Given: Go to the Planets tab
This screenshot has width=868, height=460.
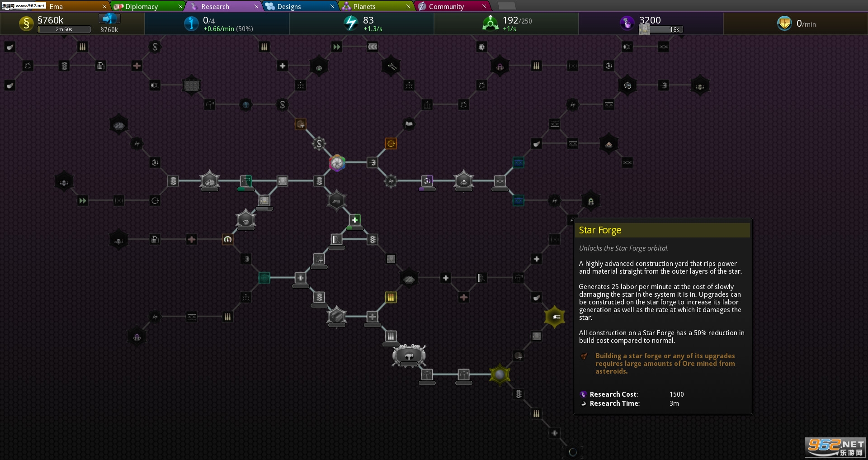Looking at the screenshot, I should [375, 6].
